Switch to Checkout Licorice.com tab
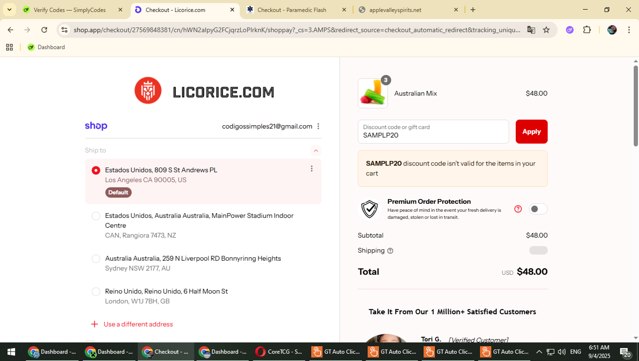Screen dimensions: 639x361 pos(185,10)
